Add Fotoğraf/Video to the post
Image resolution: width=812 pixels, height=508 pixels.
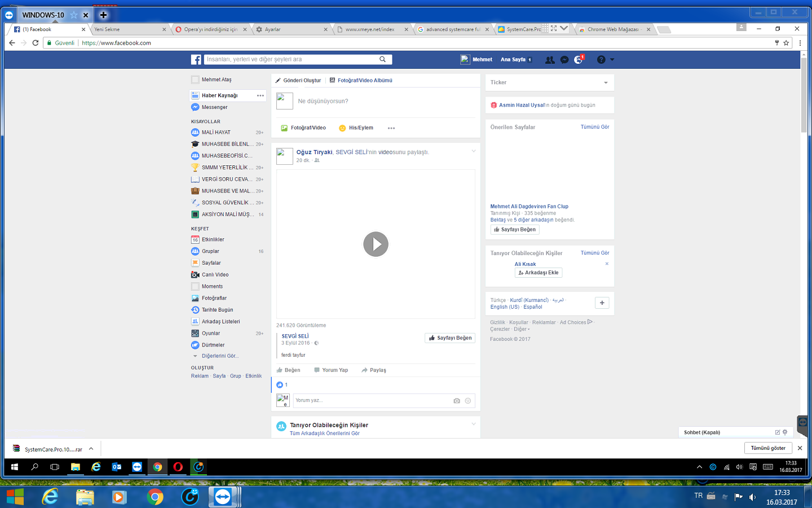point(303,128)
